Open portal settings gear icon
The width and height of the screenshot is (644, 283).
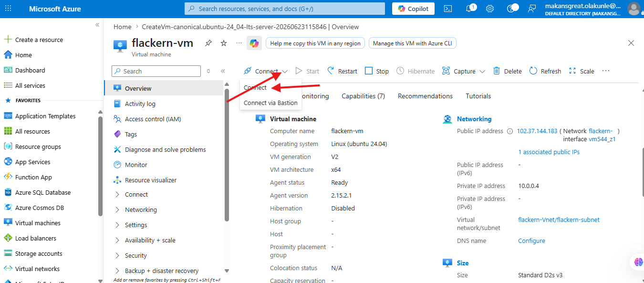pos(490,9)
